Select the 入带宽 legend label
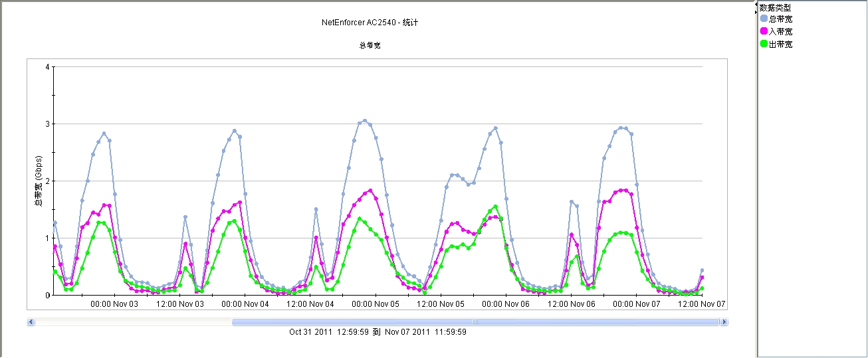This screenshot has height=358, width=868. coord(780,31)
